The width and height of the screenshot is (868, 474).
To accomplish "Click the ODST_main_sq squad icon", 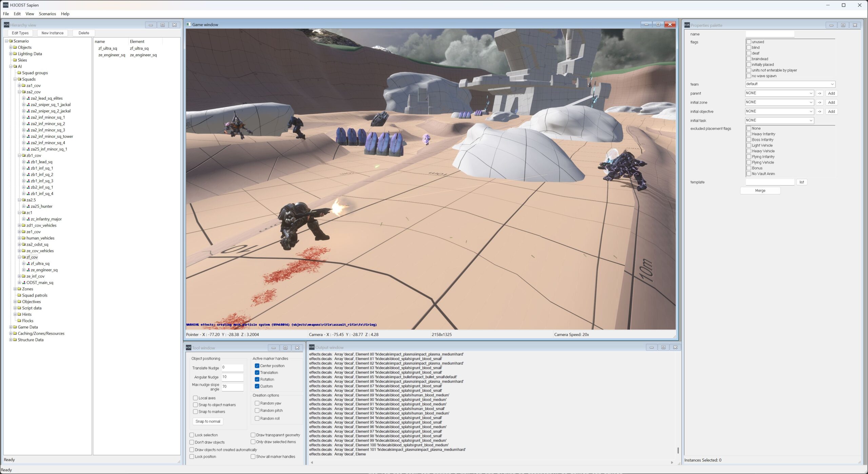I will tap(24, 283).
